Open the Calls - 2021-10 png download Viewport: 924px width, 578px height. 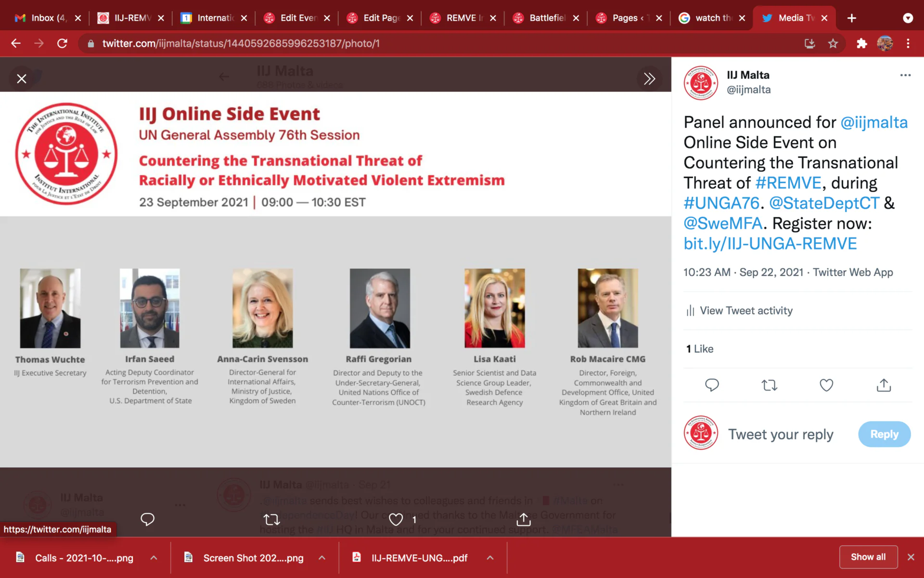(76, 558)
